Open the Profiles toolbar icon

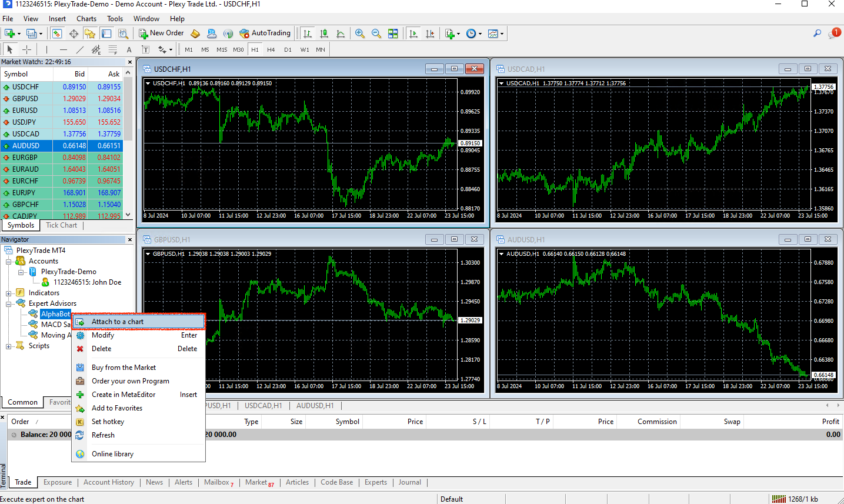coord(32,34)
